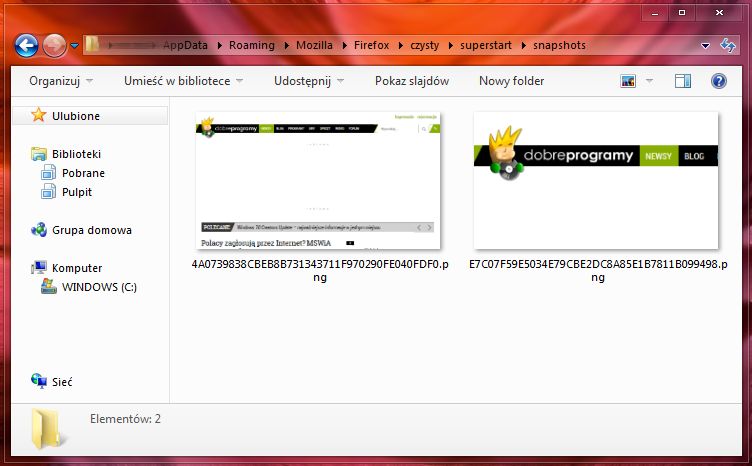Click Elementów: 2 status text
Screen dimensions: 752x466
tap(125, 419)
